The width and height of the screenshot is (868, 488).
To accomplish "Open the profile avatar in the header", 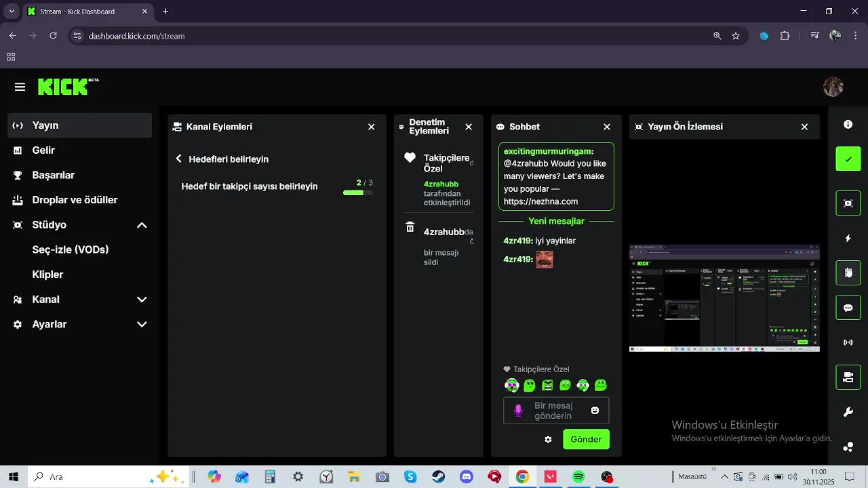I will (x=833, y=87).
